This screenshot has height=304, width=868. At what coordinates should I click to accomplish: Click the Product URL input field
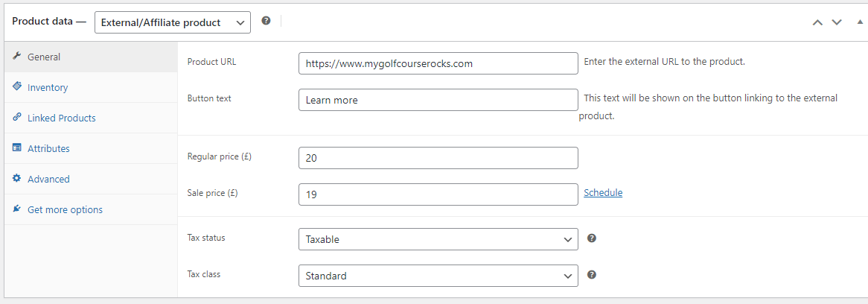438,63
